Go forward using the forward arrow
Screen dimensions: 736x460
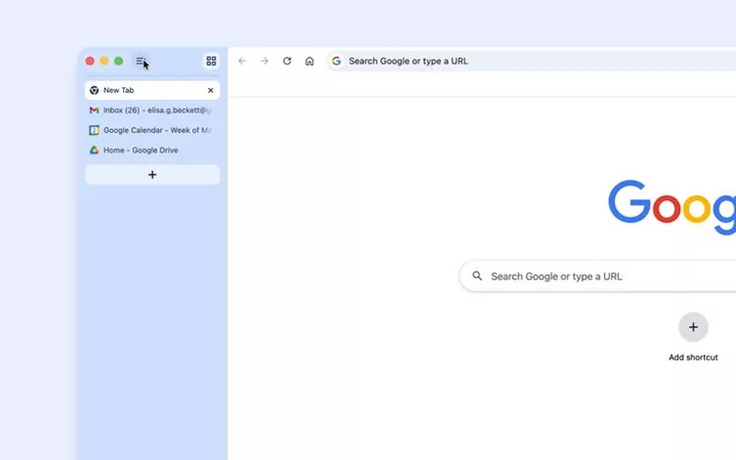264,61
